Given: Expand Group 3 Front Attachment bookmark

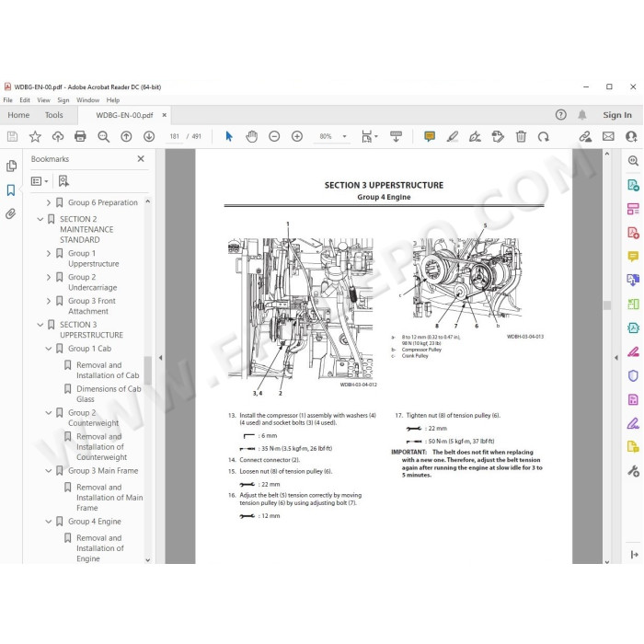Looking at the screenshot, I should click(49, 301).
